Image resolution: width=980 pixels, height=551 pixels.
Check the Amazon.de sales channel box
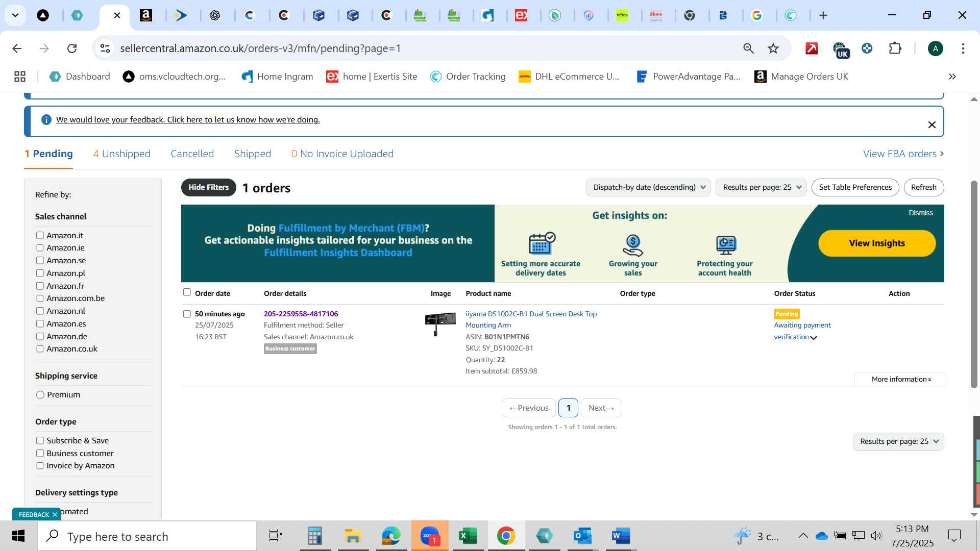pyautogui.click(x=40, y=337)
